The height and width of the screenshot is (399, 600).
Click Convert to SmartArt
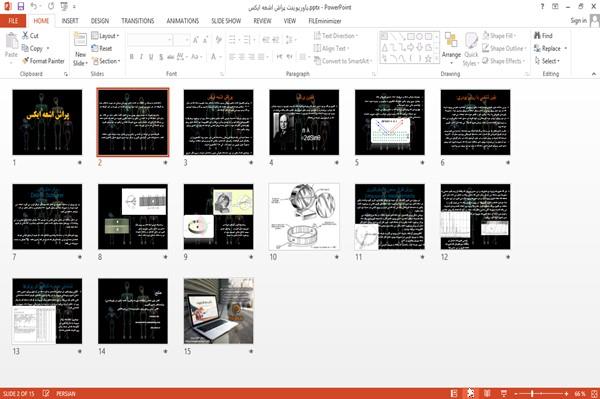pos(343,61)
